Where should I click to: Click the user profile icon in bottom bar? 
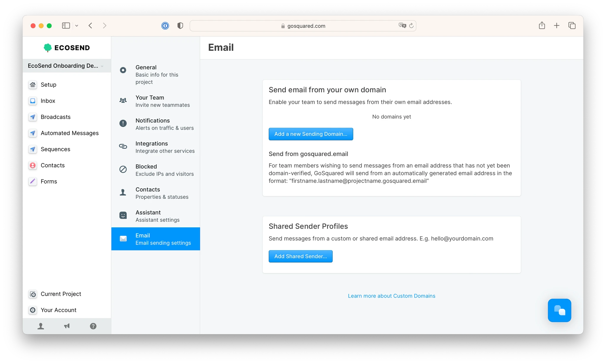[x=41, y=326]
